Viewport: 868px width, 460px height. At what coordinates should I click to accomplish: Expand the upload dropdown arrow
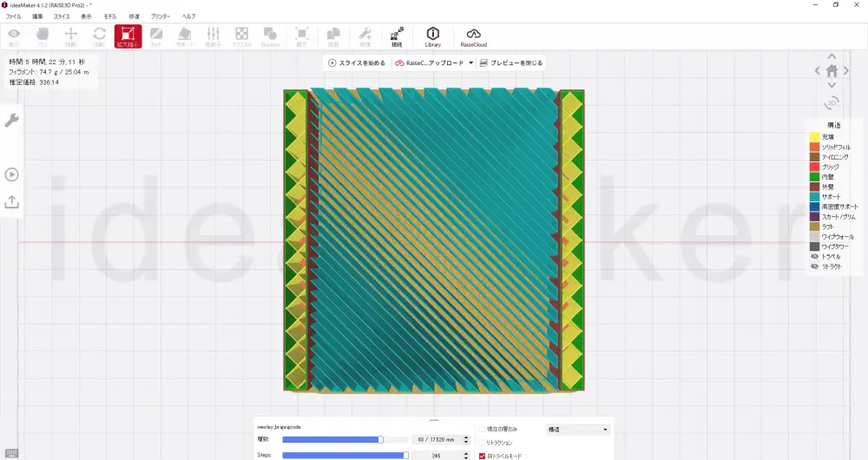471,63
